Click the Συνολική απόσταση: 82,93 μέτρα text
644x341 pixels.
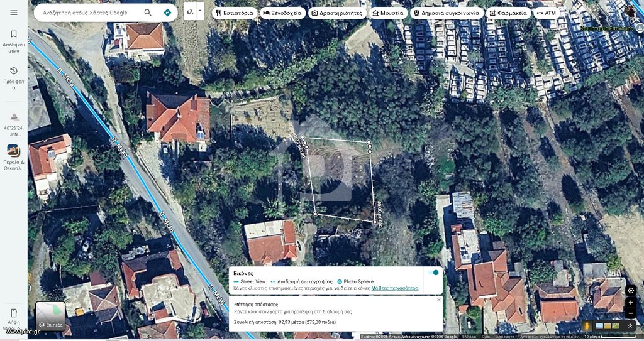coord(285,322)
